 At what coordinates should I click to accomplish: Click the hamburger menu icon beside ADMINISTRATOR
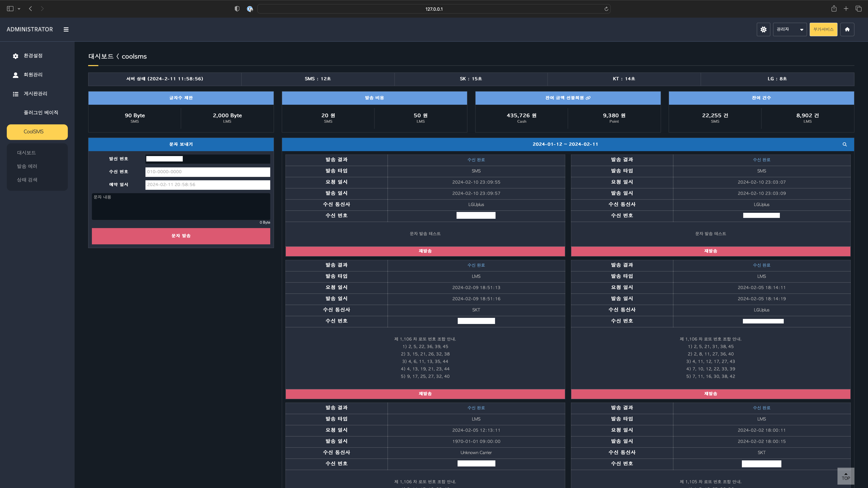point(66,30)
